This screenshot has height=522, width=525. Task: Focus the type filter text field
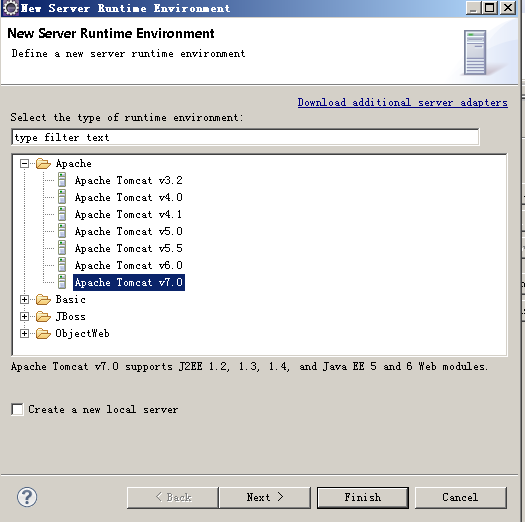click(245, 137)
